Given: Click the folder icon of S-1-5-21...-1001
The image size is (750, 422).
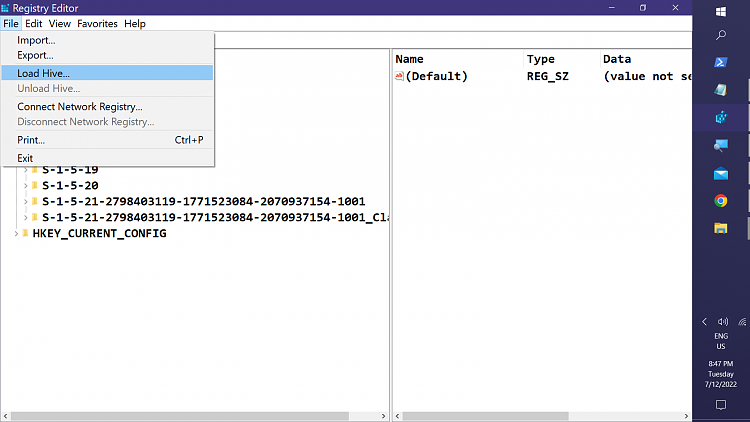Looking at the screenshot, I should point(34,201).
